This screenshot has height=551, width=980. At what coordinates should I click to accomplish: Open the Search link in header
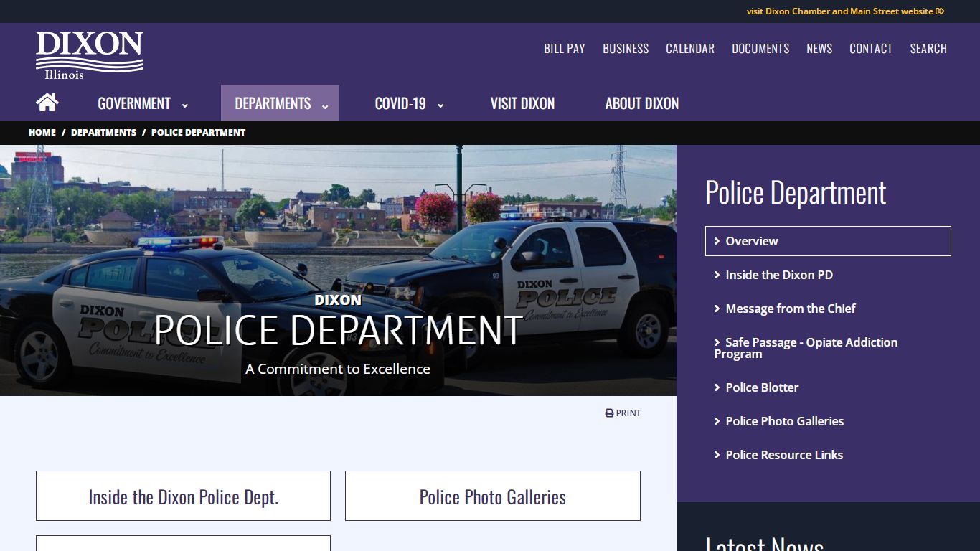click(x=928, y=49)
